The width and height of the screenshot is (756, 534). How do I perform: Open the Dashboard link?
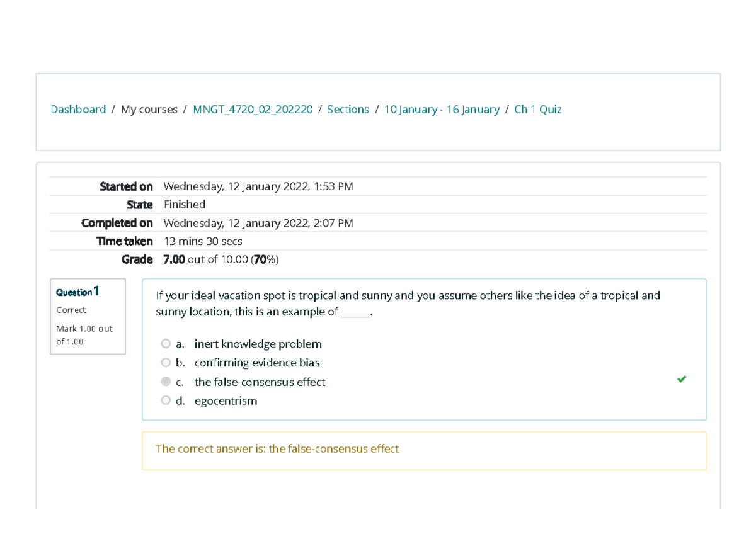(77, 109)
